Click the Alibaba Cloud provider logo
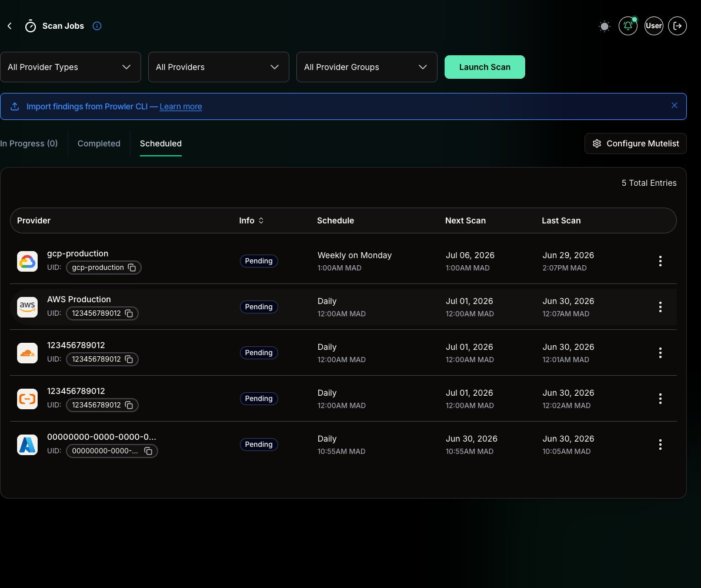The width and height of the screenshot is (701, 588). [x=27, y=399]
